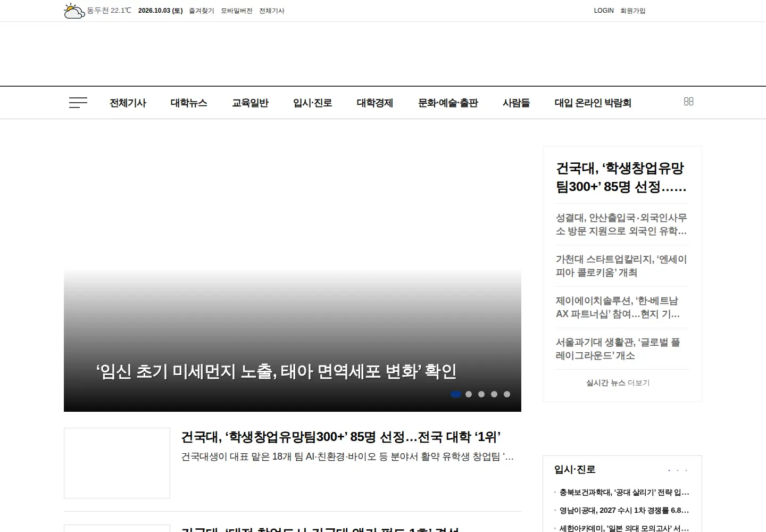Viewport: 766px width, 532px height.
Task: Open the hamburger menu icon
Action: point(78,103)
